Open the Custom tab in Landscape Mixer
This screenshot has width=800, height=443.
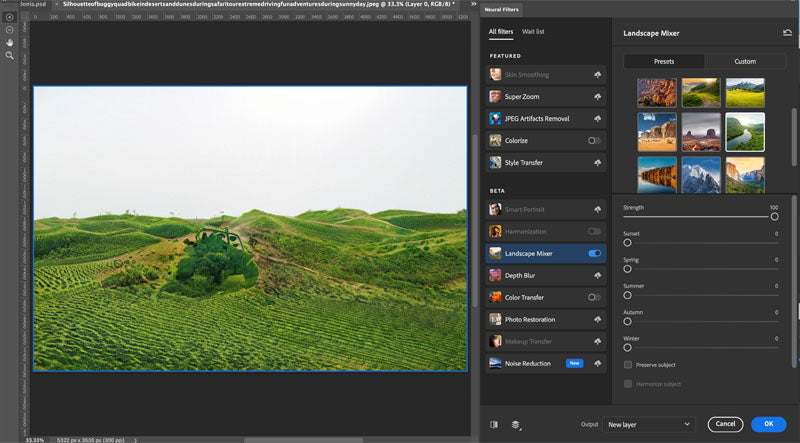(745, 61)
